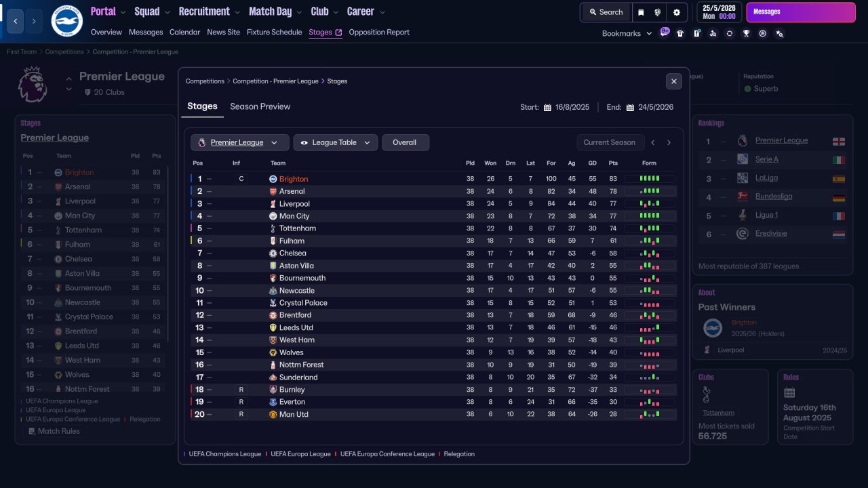This screenshot has height=488, width=868.
Task: Open the Man Utd link in league table
Action: point(294,414)
